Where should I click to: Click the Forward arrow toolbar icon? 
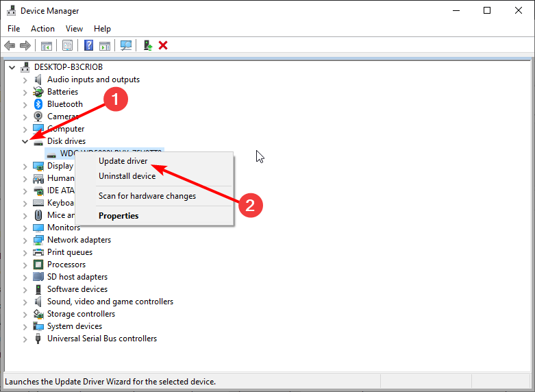[25, 45]
